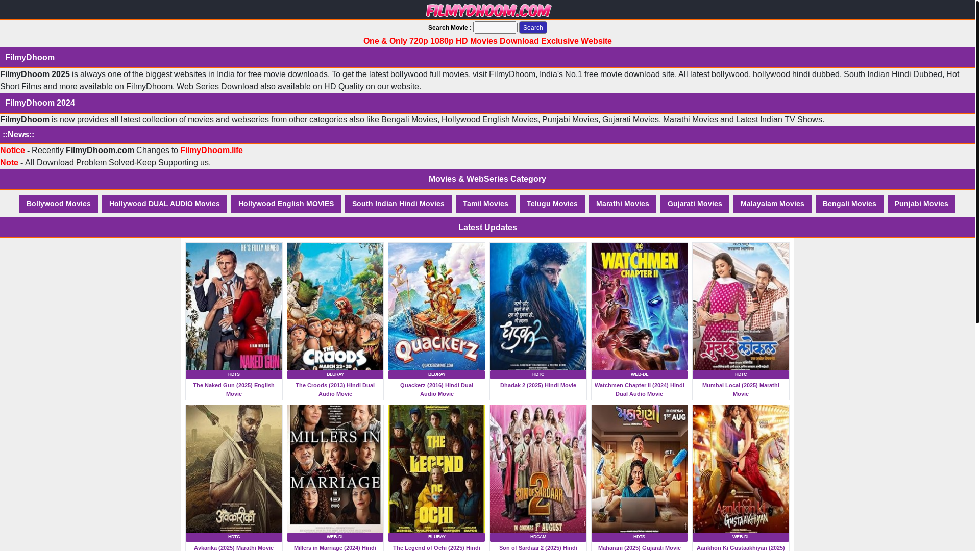Click The Croods (2013) Hindi Dual Audio link

pos(335,390)
